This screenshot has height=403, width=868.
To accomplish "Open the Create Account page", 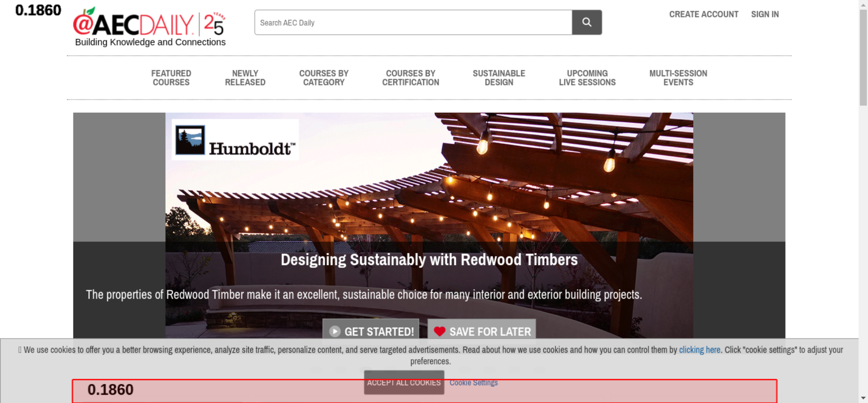I will tap(703, 14).
